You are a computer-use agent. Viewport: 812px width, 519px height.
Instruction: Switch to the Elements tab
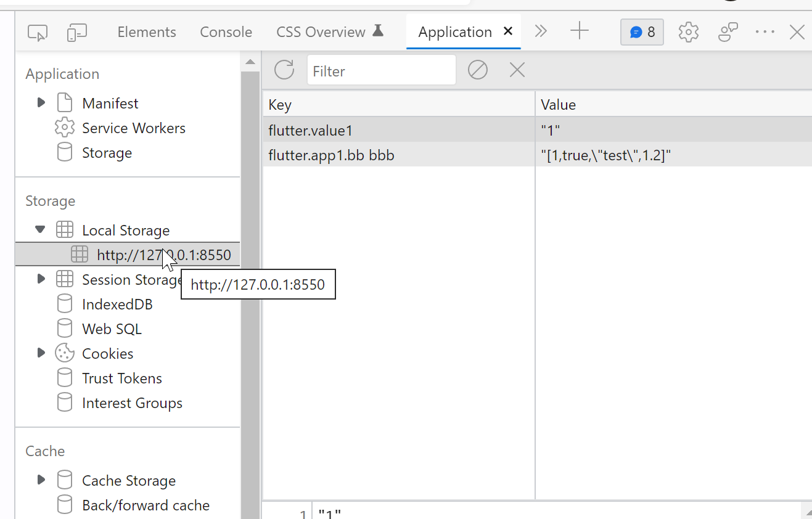tap(146, 31)
